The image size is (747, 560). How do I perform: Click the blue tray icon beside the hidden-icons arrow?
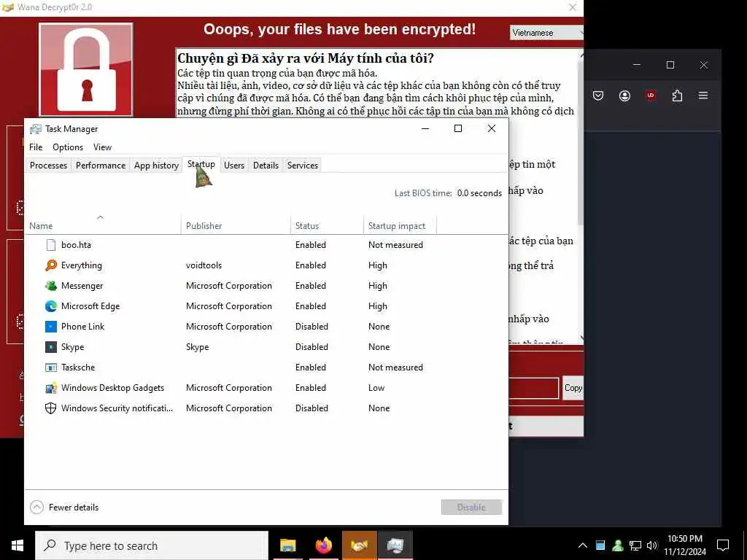pyautogui.click(x=600, y=545)
